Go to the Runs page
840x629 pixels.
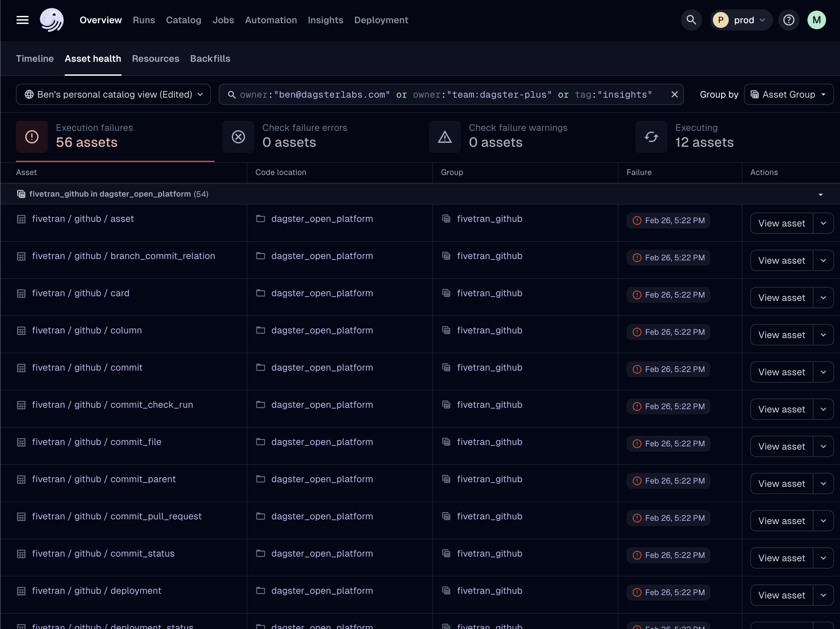(x=144, y=20)
